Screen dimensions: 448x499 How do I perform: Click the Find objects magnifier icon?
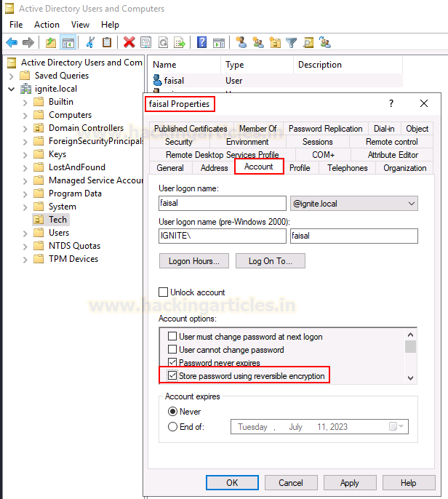click(308, 42)
